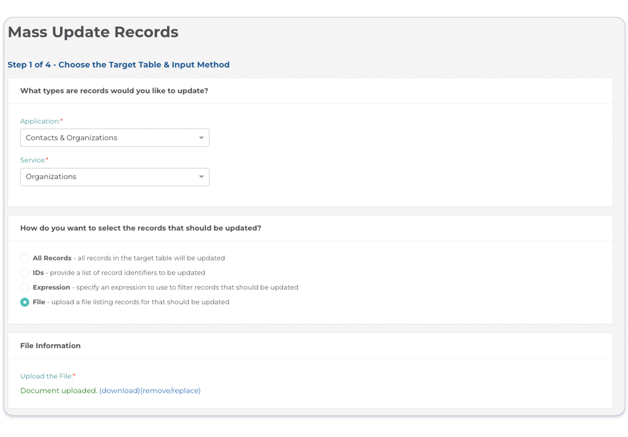Click the 'What types are records' section header
628x437 pixels.
click(114, 91)
